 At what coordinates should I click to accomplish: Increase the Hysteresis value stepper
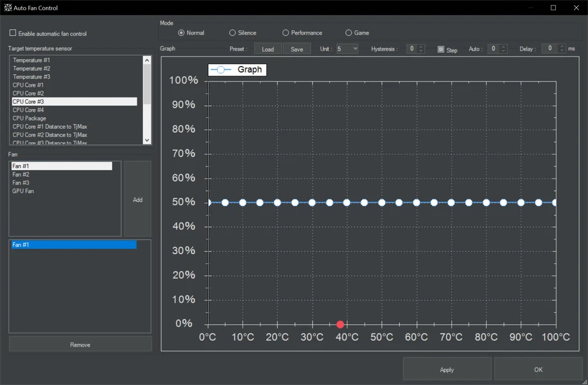[x=420, y=46]
